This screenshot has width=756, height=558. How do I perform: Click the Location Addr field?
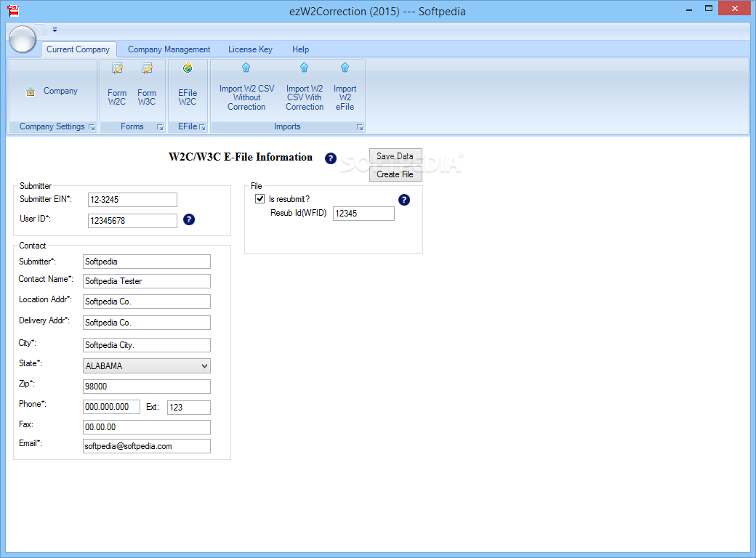click(147, 302)
